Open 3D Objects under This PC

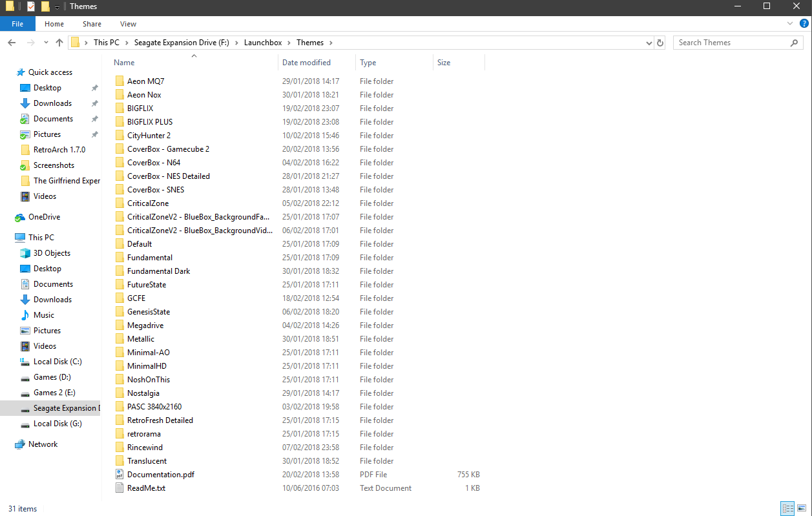pos(52,253)
